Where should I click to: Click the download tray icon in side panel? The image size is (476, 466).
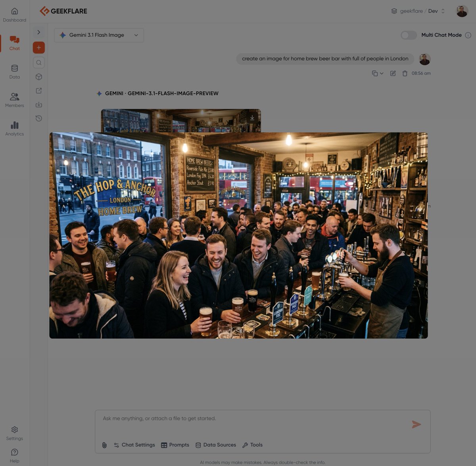pyautogui.click(x=39, y=105)
